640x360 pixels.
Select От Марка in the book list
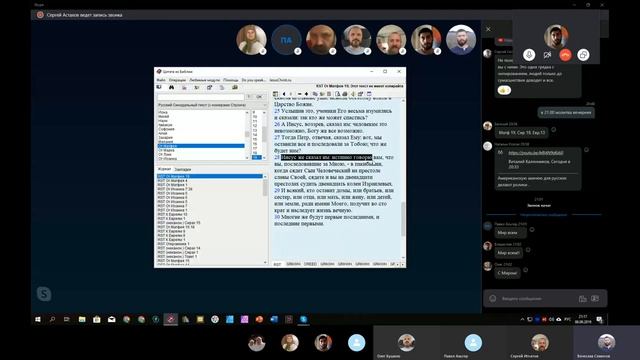click(166, 150)
